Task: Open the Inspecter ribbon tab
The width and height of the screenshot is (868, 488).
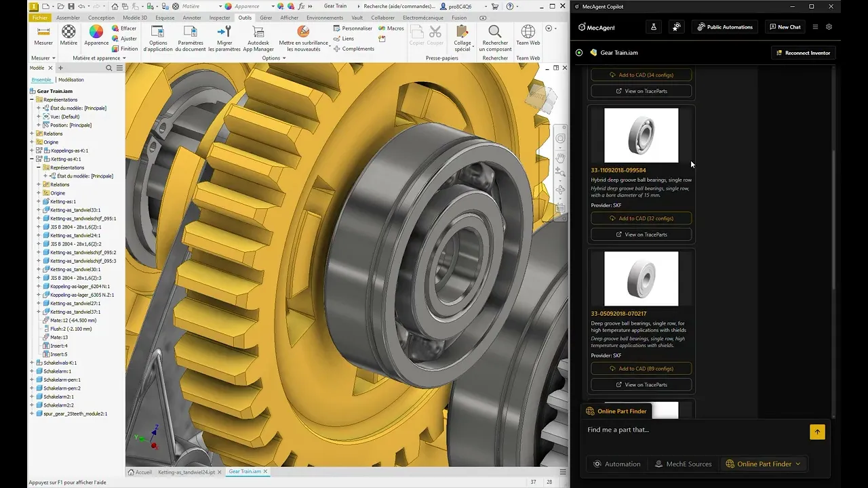Action: click(x=220, y=18)
